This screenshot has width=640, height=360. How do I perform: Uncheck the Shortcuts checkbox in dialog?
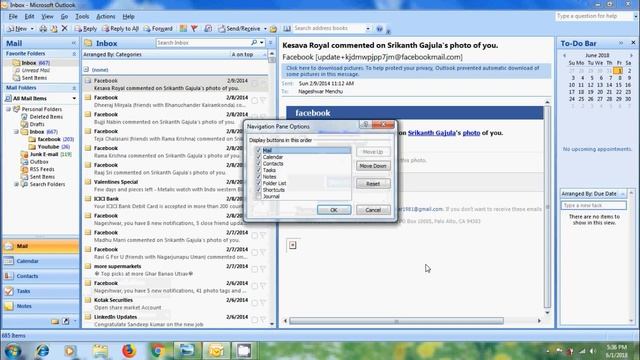(258, 190)
